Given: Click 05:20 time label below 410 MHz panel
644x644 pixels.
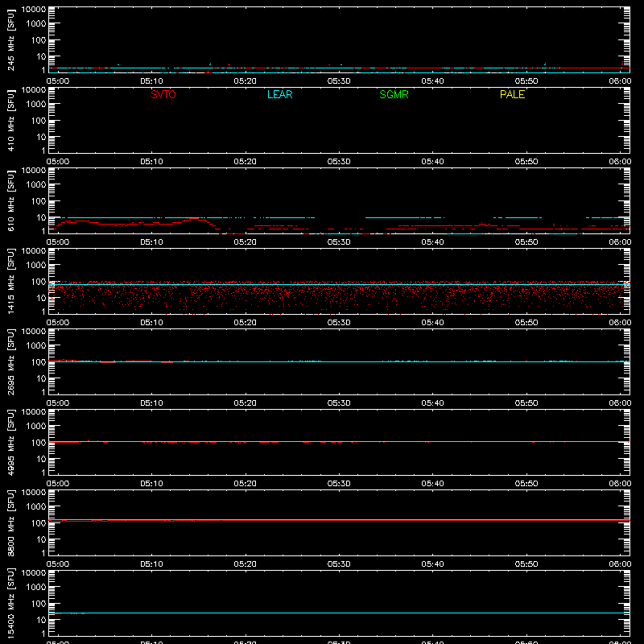Looking at the screenshot, I should [x=246, y=162].
